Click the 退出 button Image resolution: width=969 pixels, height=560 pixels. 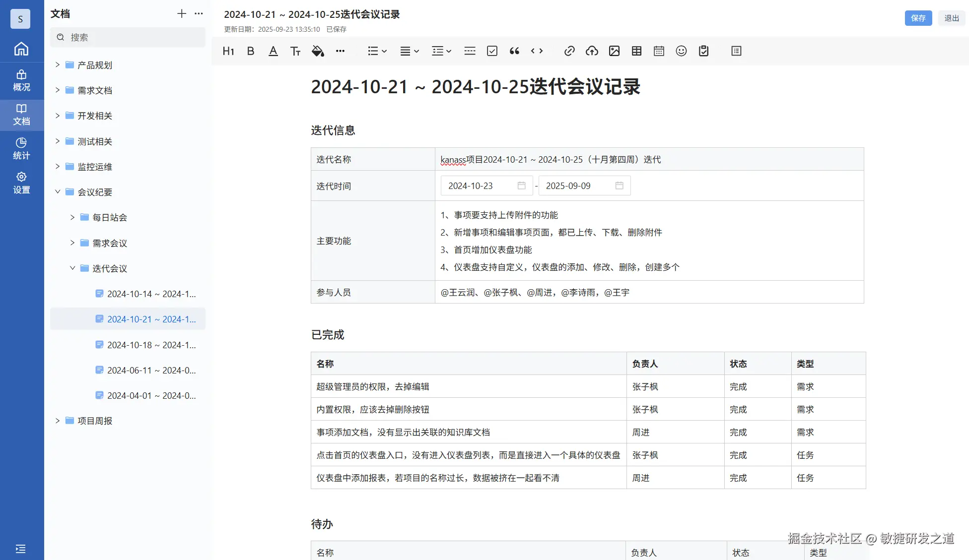point(951,18)
